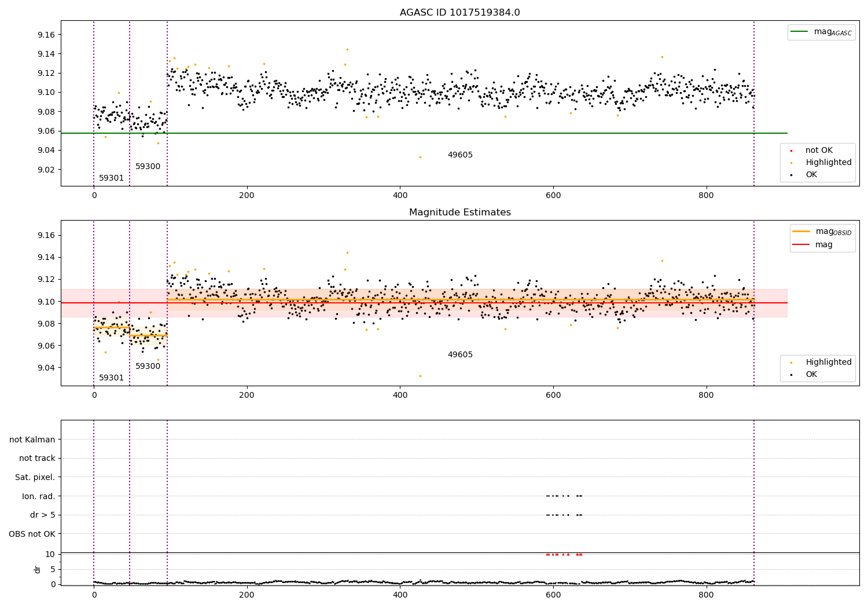Click the 49605 annotation in Magnitude Estimates plot
The image size is (868, 608).
[460, 355]
